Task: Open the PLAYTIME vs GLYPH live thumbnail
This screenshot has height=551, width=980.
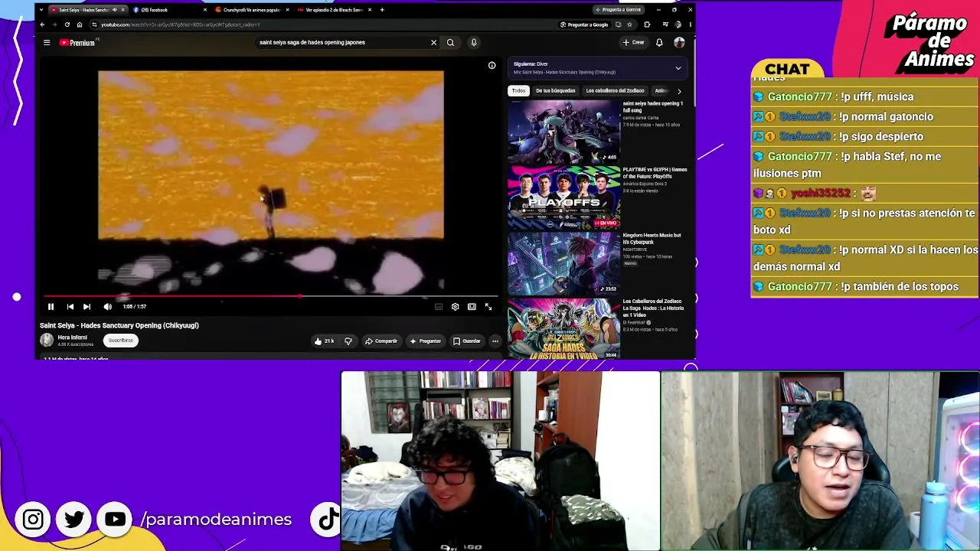Action: pos(563,197)
